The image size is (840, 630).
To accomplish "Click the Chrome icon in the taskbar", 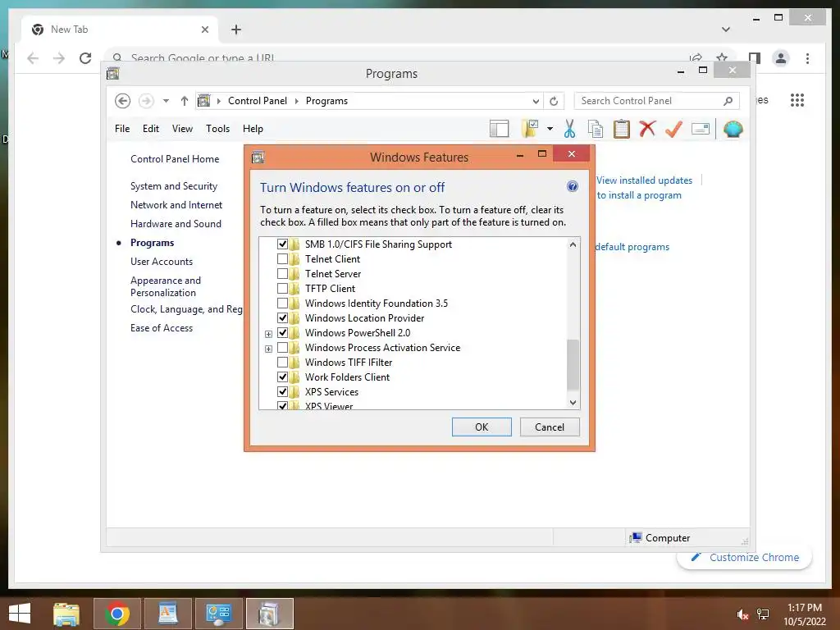I will coord(116,614).
